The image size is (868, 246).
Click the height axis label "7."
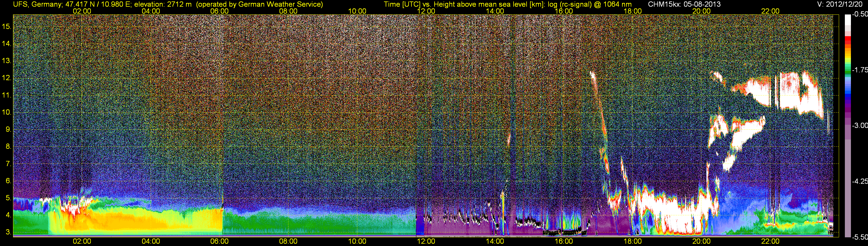8,164
